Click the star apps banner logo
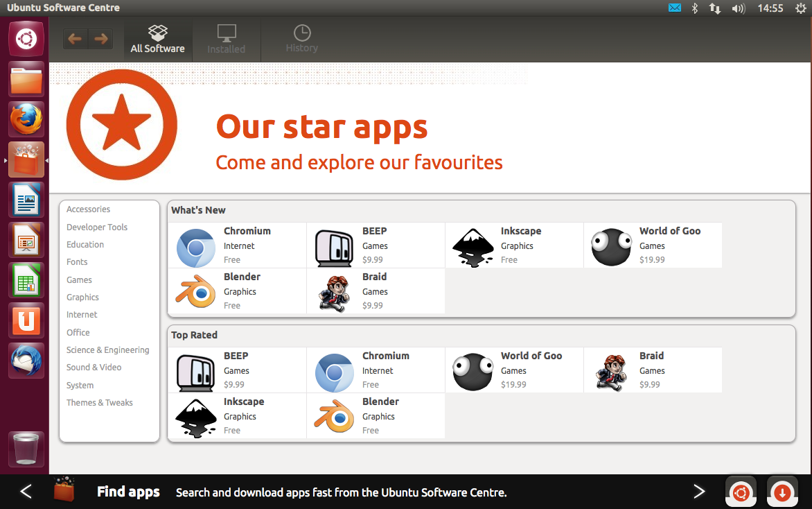Image resolution: width=812 pixels, height=509 pixels. click(x=122, y=124)
